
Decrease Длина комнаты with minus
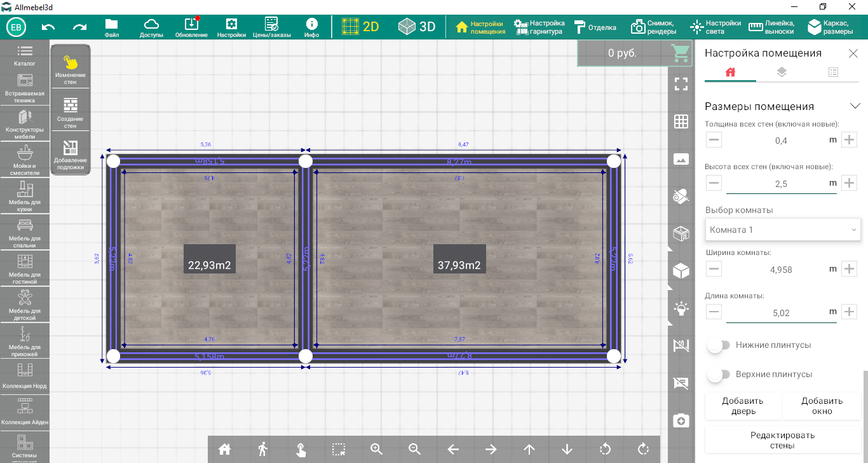(714, 312)
